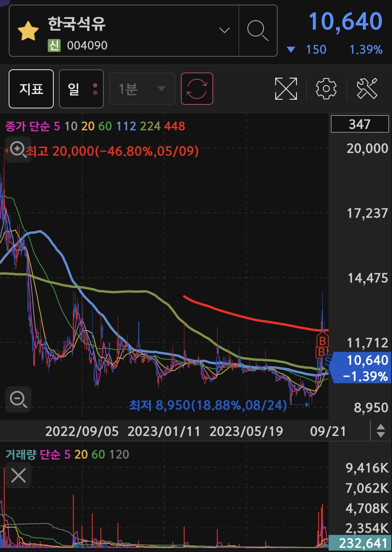Viewport: 392px width, 552px height.
Task: Click the 최저 8,950 low price annotation
Action: click(x=208, y=405)
